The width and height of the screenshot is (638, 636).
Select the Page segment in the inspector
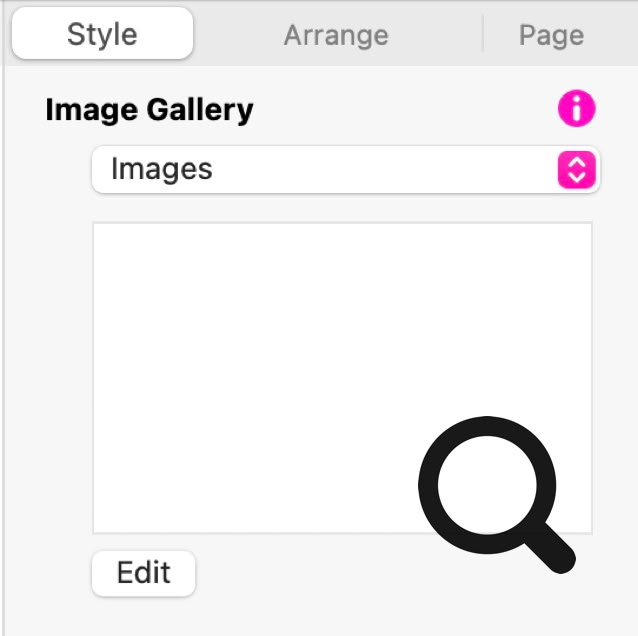tap(551, 35)
